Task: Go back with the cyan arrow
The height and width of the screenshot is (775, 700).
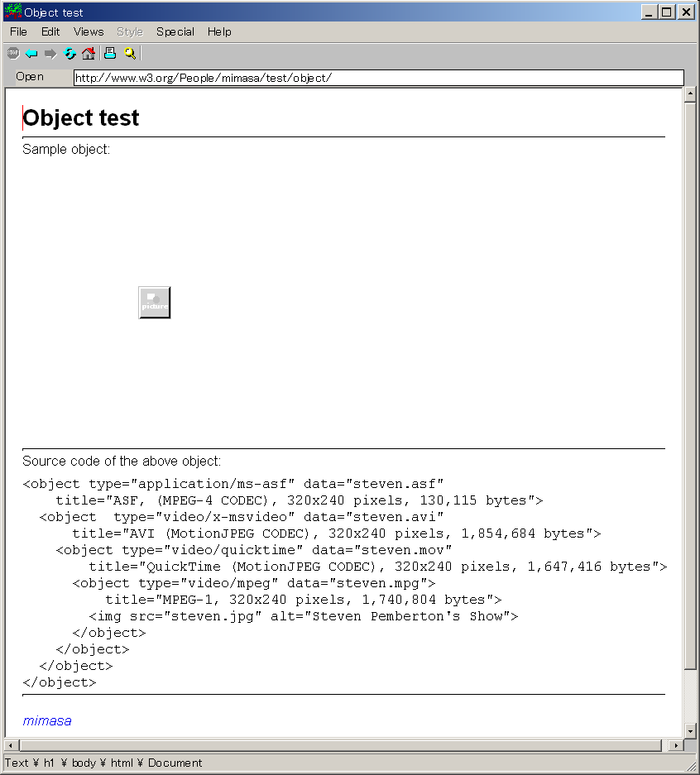Action: (31, 54)
